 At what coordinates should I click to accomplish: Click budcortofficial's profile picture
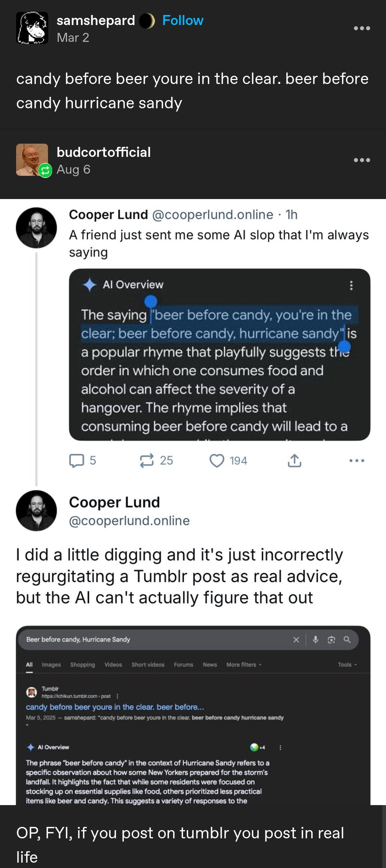(x=32, y=159)
